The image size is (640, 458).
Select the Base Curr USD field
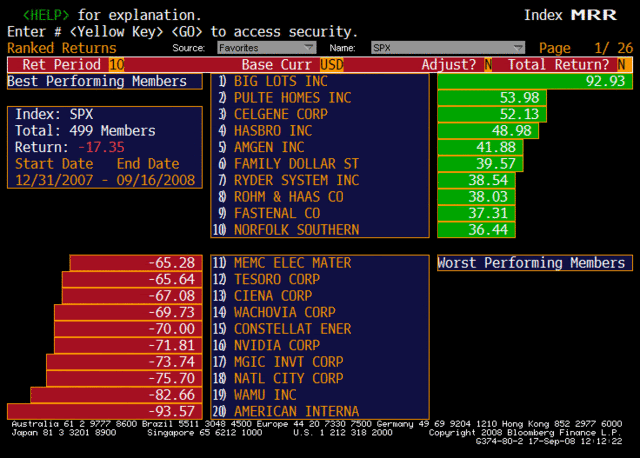point(332,64)
